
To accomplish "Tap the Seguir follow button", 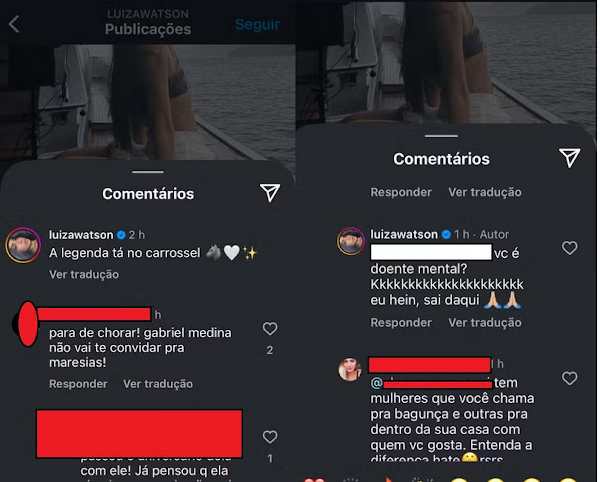I will pyautogui.click(x=258, y=24).
